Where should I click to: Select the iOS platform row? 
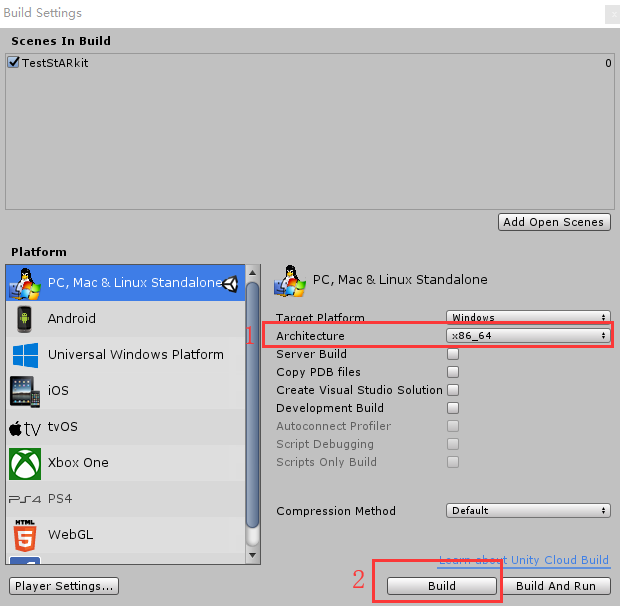coord(126,391)
